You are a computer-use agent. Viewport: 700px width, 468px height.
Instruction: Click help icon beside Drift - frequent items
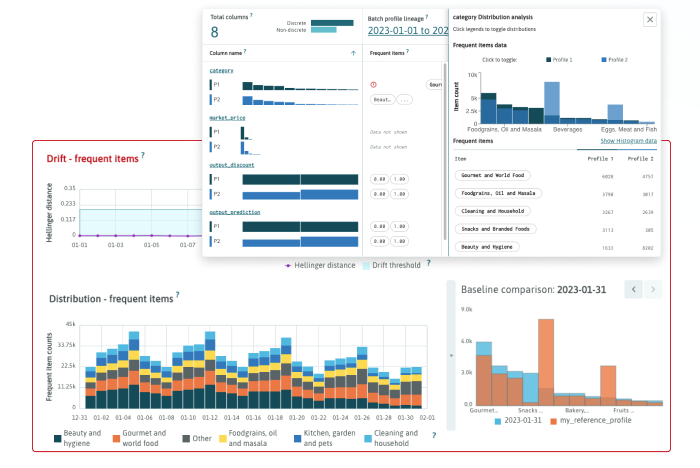(143, 156)
